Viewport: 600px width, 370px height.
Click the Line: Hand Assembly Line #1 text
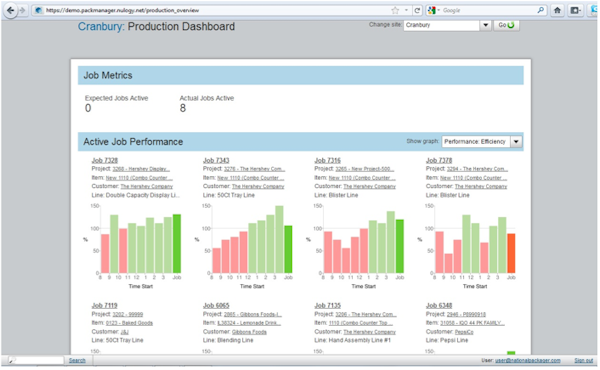pos(352,341)
